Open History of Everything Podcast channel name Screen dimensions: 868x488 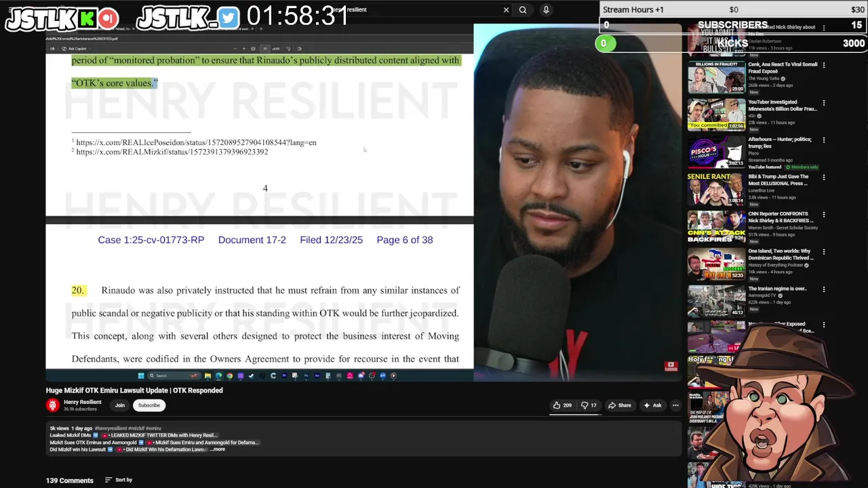tap(776, 265)
